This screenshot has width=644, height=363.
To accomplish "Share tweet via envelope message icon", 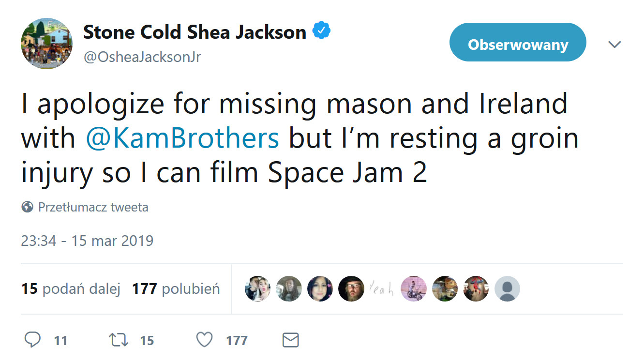I will [x=290, y=340].
